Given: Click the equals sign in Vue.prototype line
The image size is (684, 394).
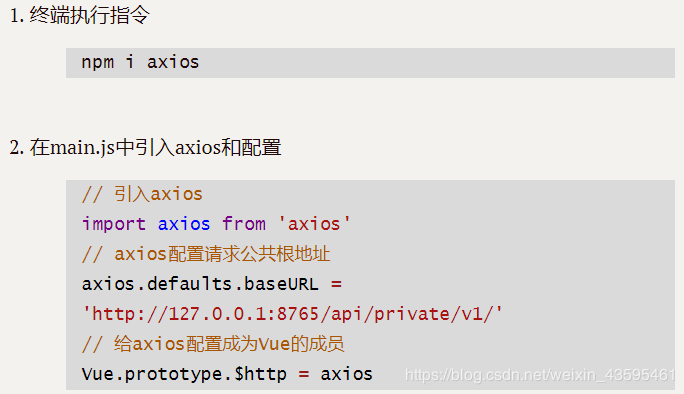Looking at the screenshot, I should 304,374.
